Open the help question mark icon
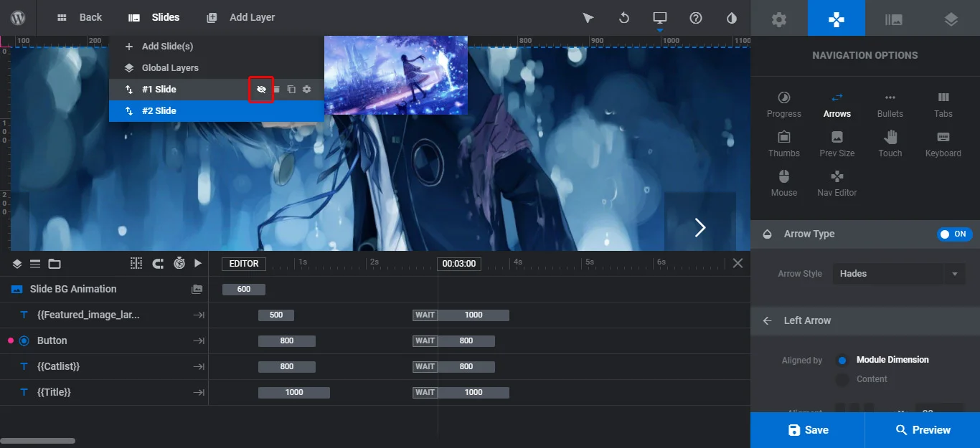980x448 pixels. (696, 18)
